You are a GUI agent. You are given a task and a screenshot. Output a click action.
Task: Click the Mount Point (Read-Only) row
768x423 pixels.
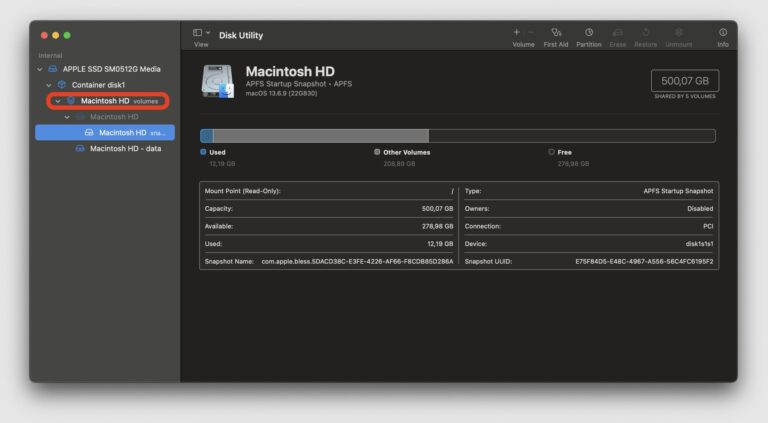[329, 191]
